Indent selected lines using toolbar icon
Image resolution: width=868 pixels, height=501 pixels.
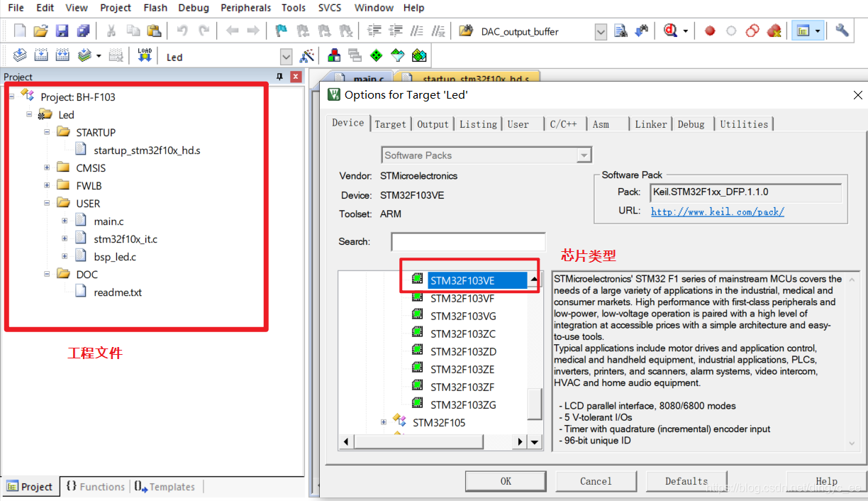pyautogui.click(x=374, y=31)
